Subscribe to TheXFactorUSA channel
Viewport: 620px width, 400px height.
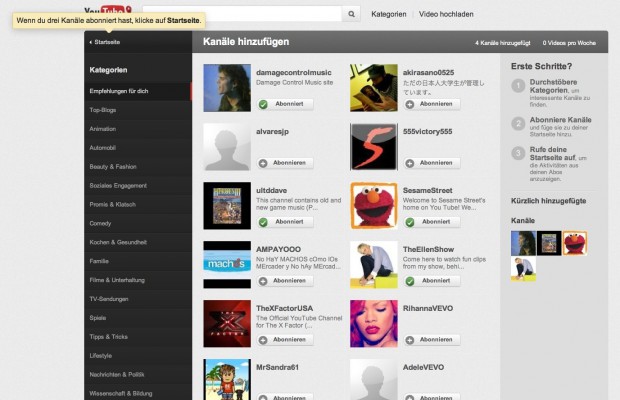point(285,340)
